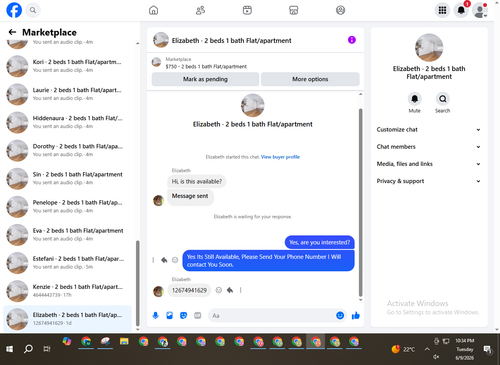Click the chat messages scrollbar
The width and height of the screenshot is (500, 365).
(360, 202)
